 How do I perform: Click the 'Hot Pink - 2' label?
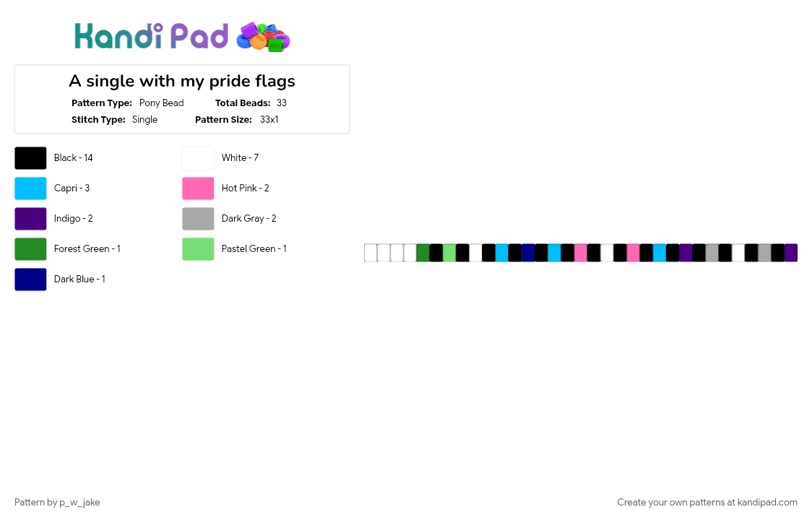(x=246, y=188)
